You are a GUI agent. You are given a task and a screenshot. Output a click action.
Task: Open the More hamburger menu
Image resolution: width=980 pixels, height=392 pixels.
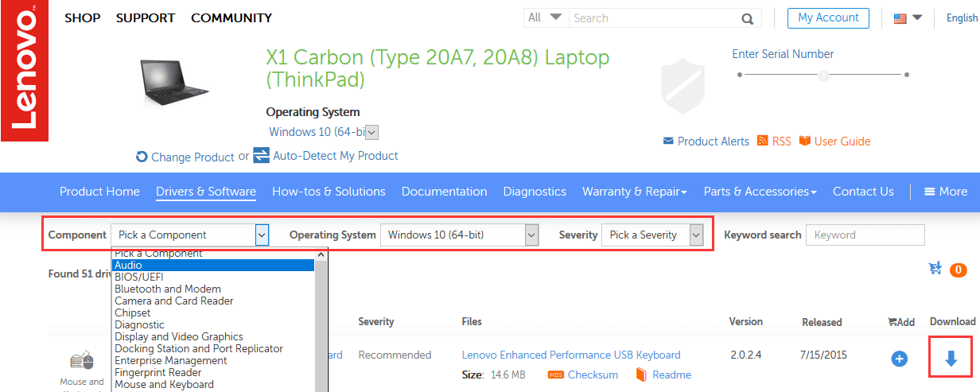point(945,192)
